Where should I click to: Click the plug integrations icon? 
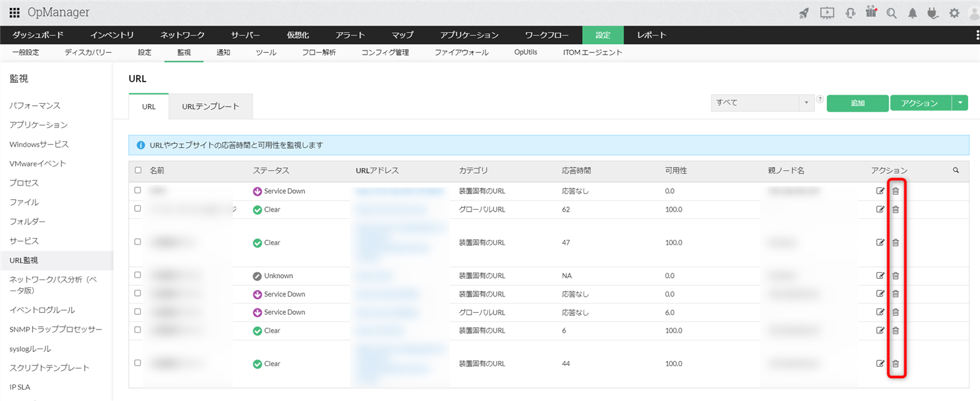(x=931, y=12)
